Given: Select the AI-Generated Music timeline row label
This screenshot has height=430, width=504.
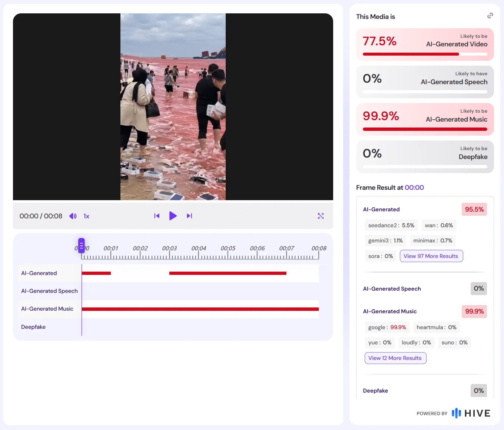Looking at the screenshot, I should pos(47,309).
